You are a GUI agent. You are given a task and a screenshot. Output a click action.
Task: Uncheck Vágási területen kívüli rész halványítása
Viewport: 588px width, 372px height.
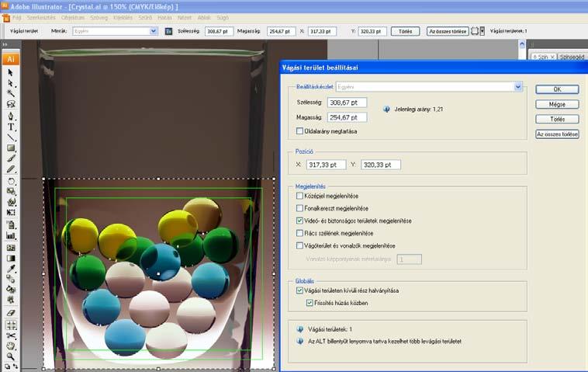click(299, 290)
